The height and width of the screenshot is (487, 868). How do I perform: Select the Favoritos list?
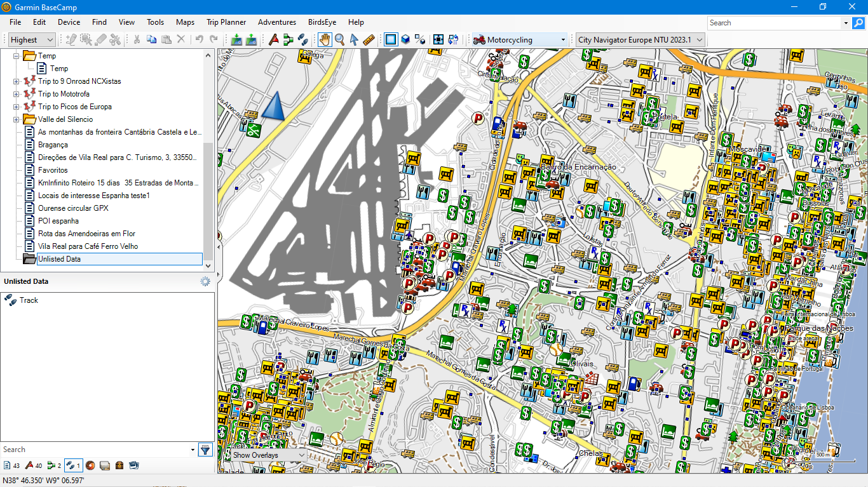pos(53,170)
